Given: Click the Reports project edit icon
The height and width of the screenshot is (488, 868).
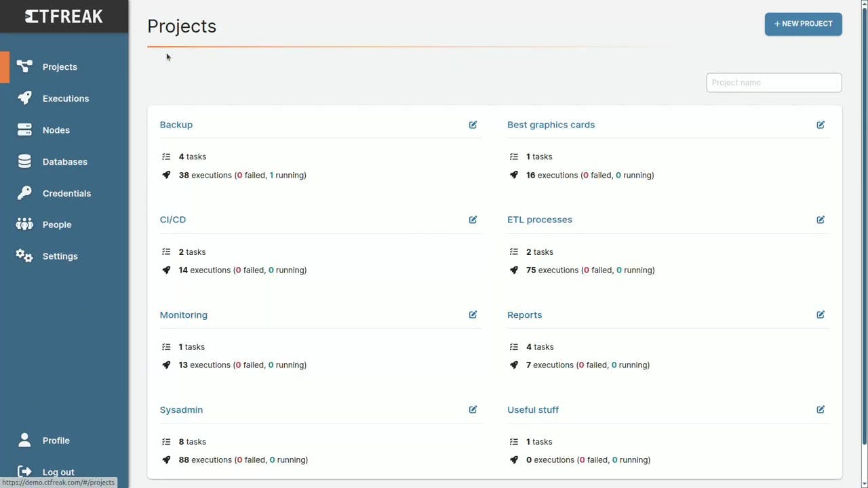Looking at the screenshot, I should pyautogui.click(x=821, y=314).
